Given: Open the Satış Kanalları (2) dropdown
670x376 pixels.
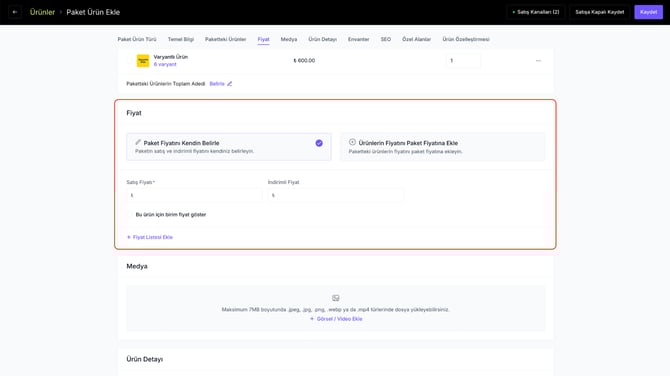Looking at the screenshot, I should 536,12.
